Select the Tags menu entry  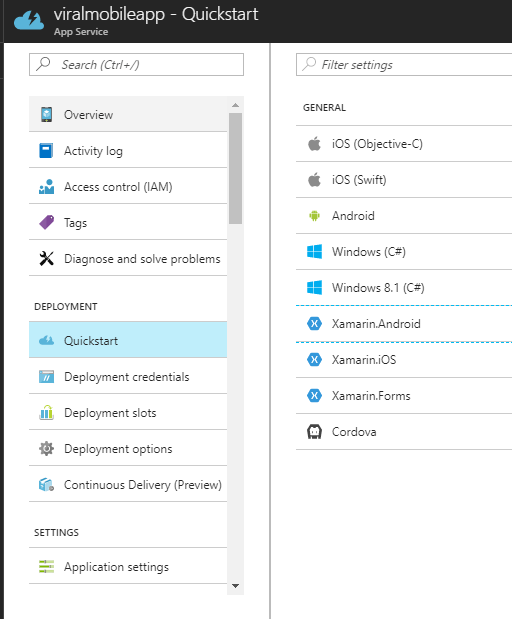coord(128,223)
